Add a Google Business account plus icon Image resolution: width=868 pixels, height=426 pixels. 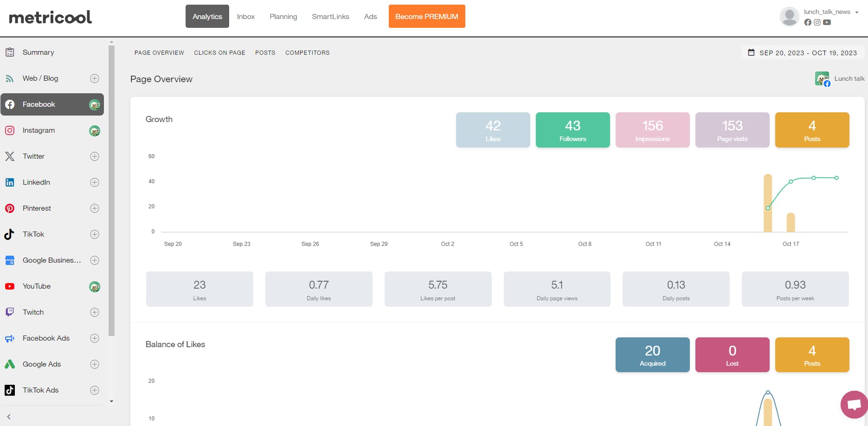[95, 260]
